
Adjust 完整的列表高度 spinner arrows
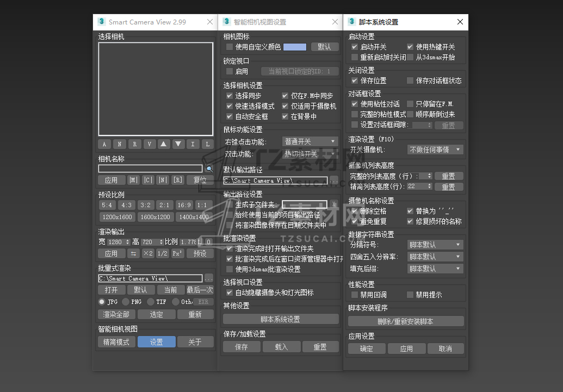pyautogui.click(x=430, y=176)
